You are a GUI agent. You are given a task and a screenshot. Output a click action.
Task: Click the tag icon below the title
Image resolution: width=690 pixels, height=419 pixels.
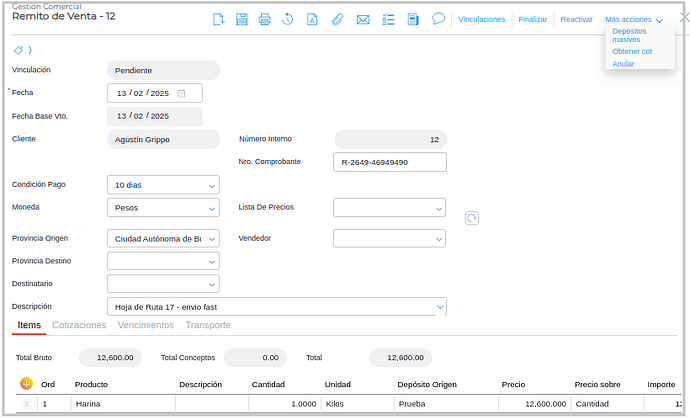(19, 50)
